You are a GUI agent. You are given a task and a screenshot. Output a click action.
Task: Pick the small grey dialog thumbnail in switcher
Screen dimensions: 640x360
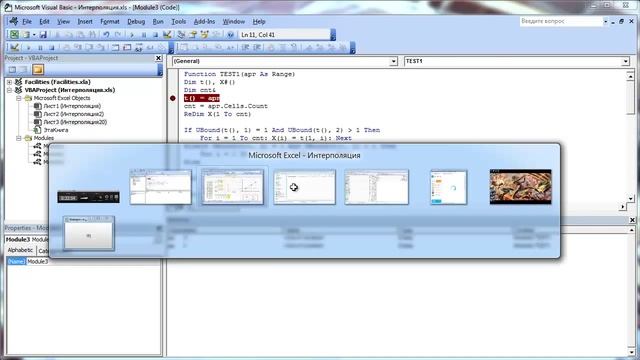coord(89,233)
